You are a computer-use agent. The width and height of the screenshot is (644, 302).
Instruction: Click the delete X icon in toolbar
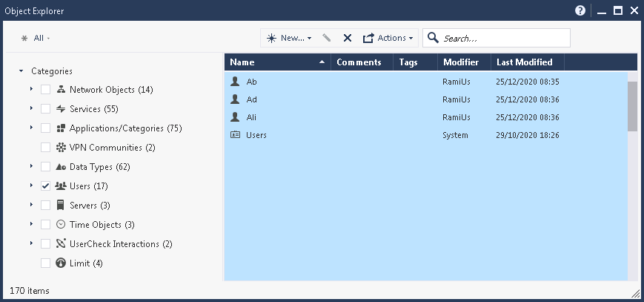[x=347, y=38]
